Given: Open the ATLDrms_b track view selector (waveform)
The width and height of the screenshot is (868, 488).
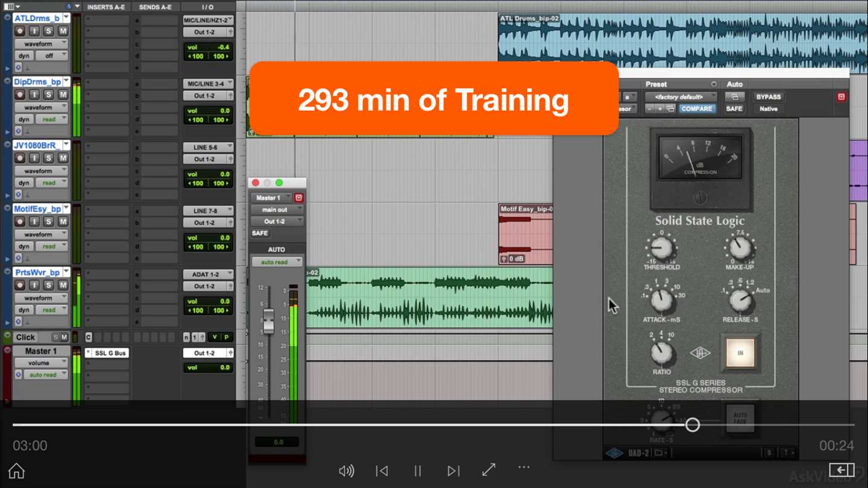Looking at the screenshot, I should point(41,44).
